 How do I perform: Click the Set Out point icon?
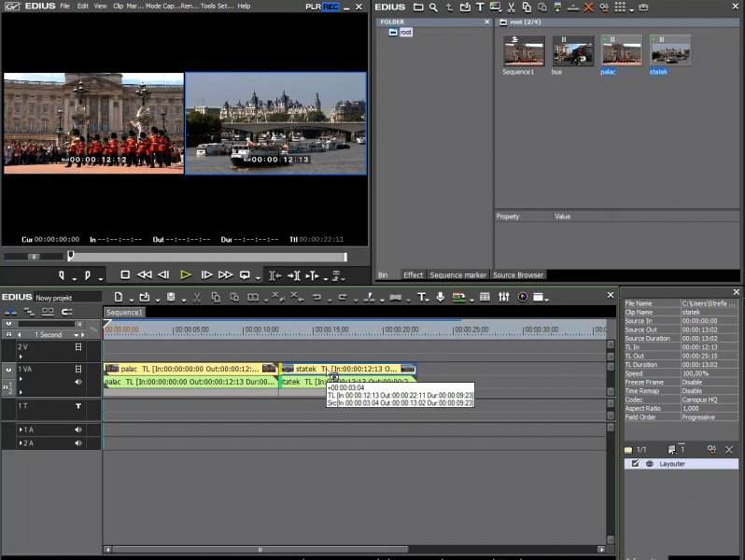87,275
